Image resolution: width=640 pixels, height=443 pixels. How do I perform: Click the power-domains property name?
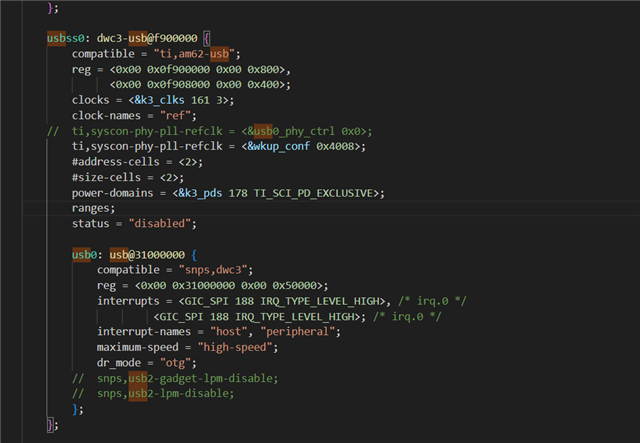tap(113, 193)
